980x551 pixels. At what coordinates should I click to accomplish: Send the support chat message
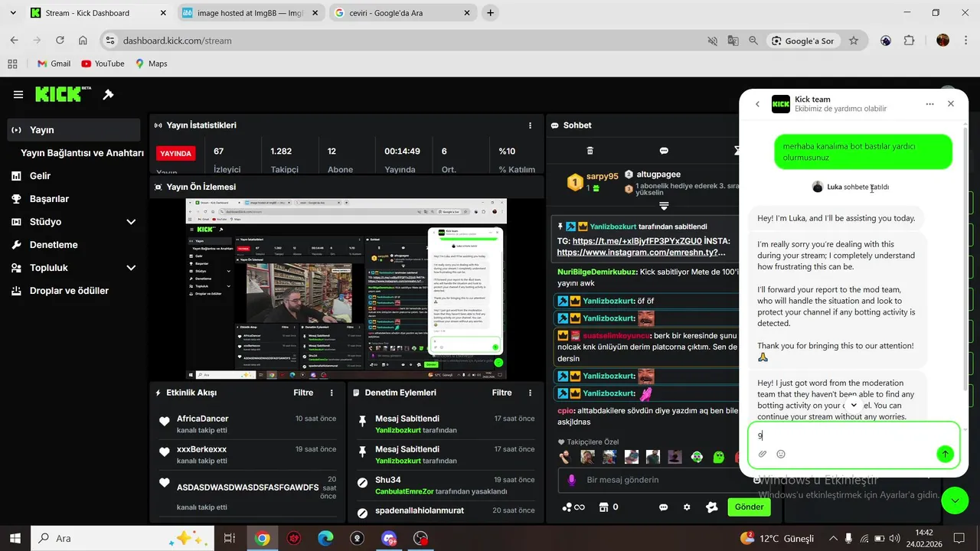point(945,454)
